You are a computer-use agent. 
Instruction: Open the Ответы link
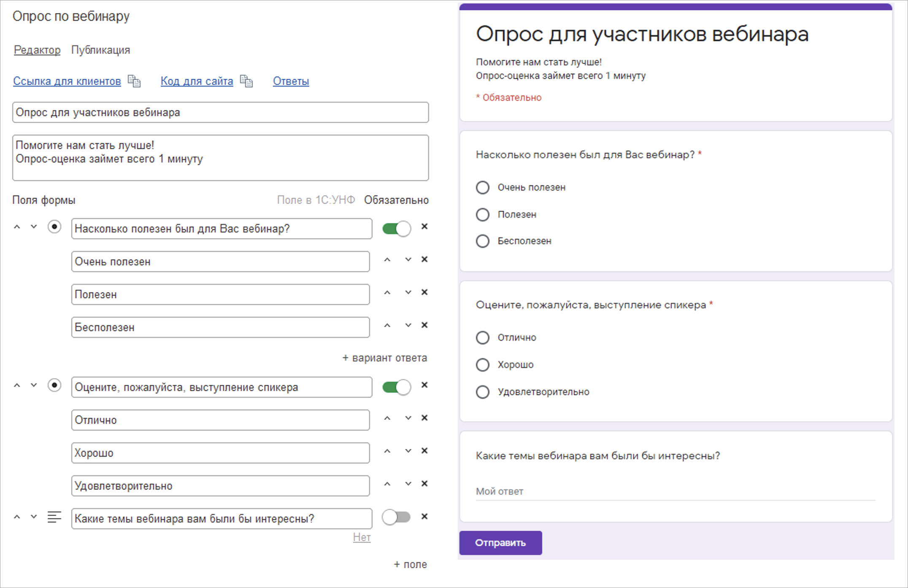click(291, 81)
